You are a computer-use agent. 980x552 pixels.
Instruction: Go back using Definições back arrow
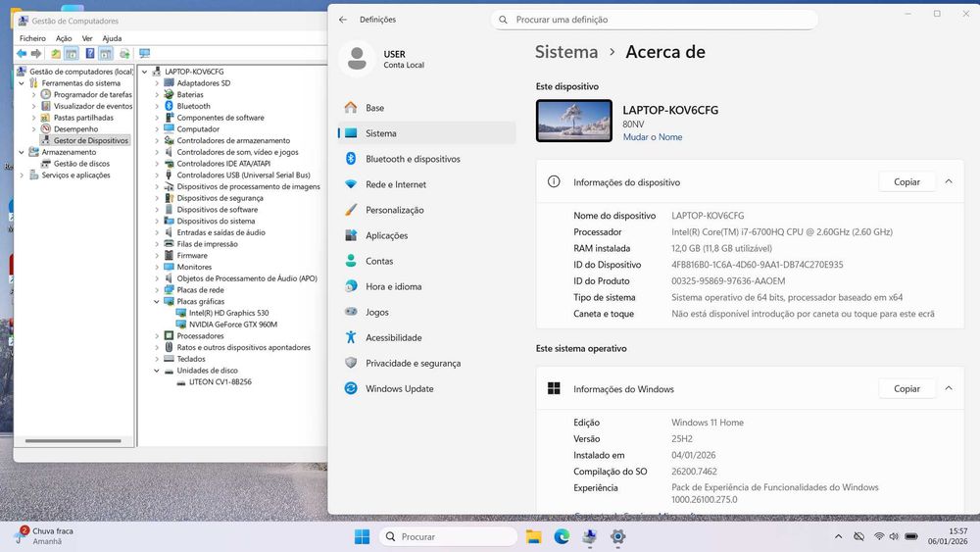pyautogui.click(x=342, y=20)
